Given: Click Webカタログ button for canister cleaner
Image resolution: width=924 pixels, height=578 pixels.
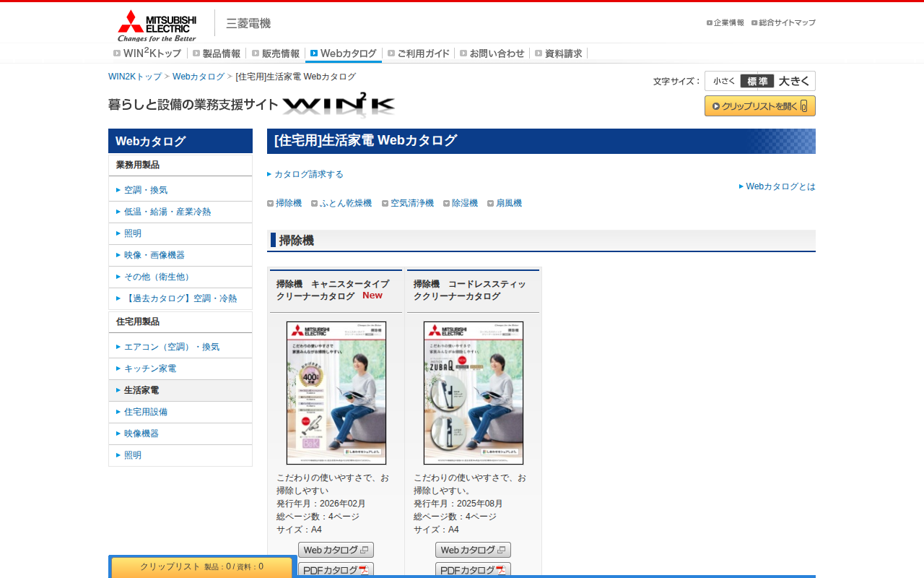Looking at the screenshot, I should [x=336, y=550].
